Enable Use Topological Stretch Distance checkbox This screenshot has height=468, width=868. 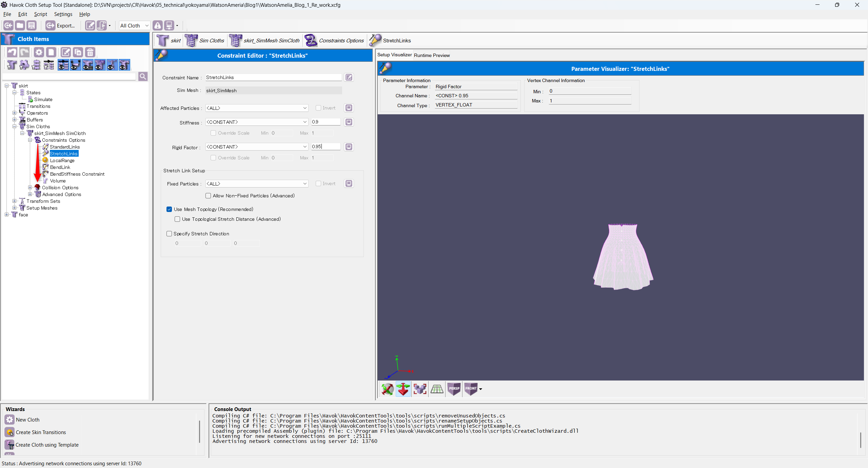pyautogui.click(x=177, y=219)
